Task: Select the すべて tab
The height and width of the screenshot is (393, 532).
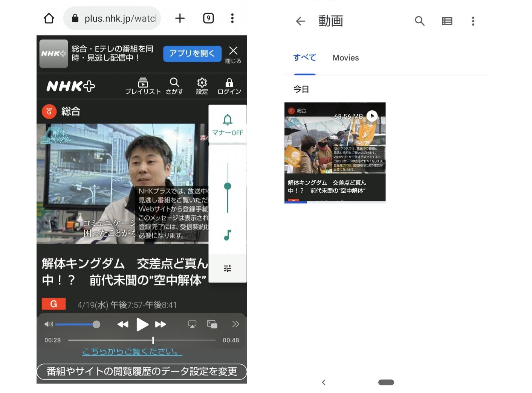Action: coord(305,58)
